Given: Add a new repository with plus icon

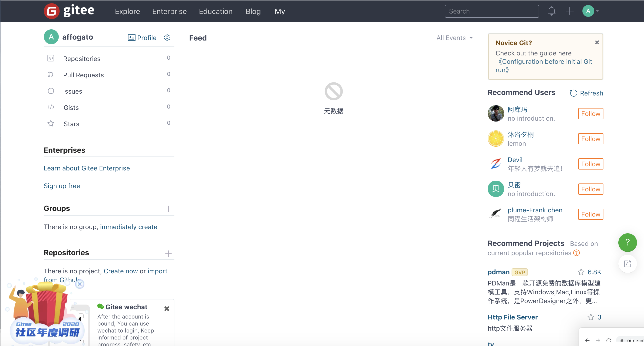Looking at the screenshot, I should [168, 253].
